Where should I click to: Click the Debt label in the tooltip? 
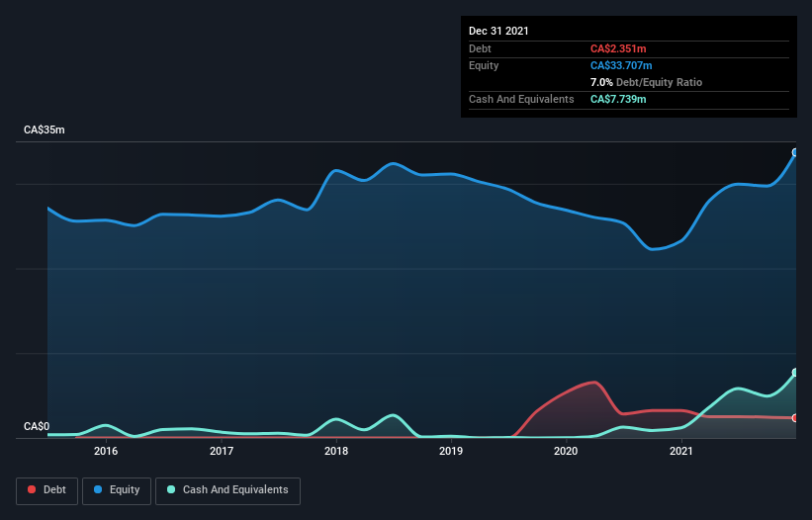tap(480, 48)
